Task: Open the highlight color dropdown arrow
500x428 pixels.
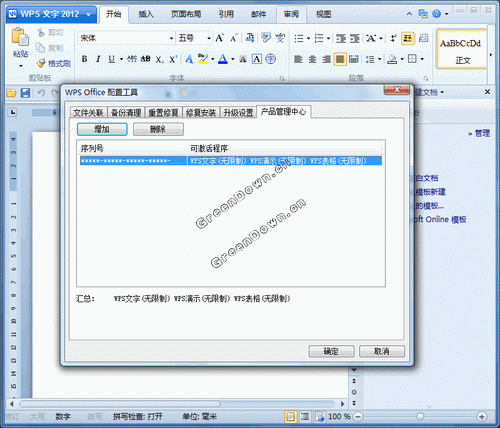Action: (x=213, y=59)
